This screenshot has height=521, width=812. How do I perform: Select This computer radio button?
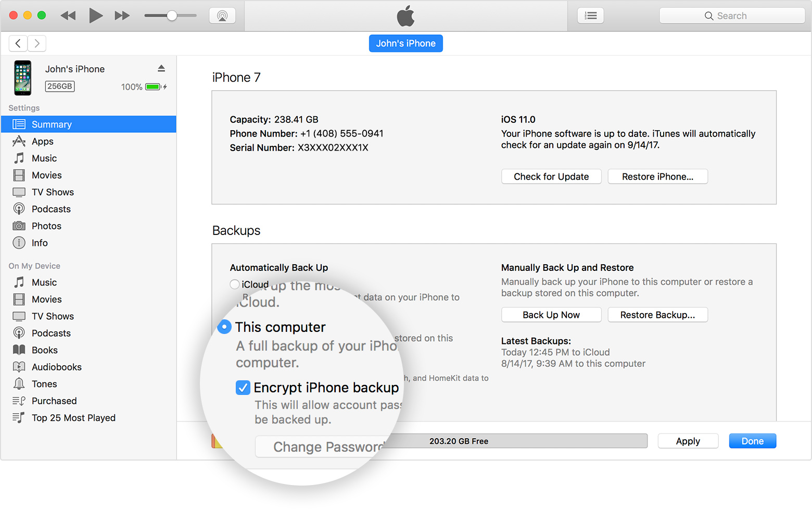pyautogui.click(x=224, y=327)
